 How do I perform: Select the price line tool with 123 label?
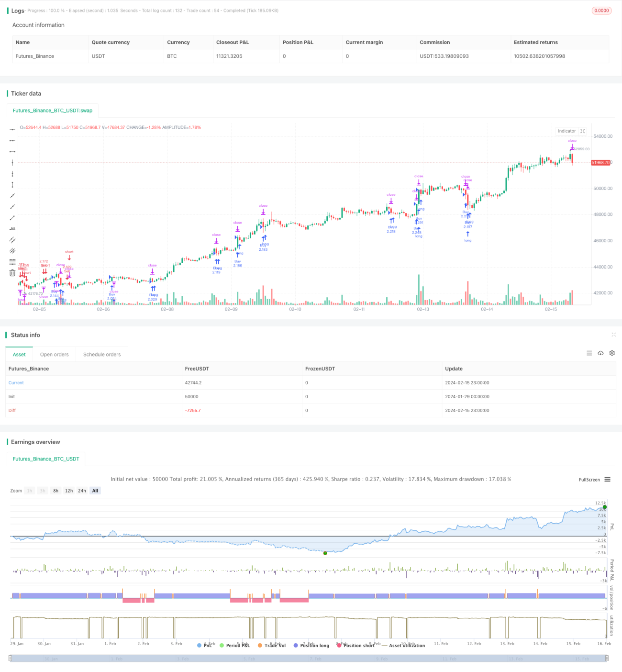click(x=12, y=228)
